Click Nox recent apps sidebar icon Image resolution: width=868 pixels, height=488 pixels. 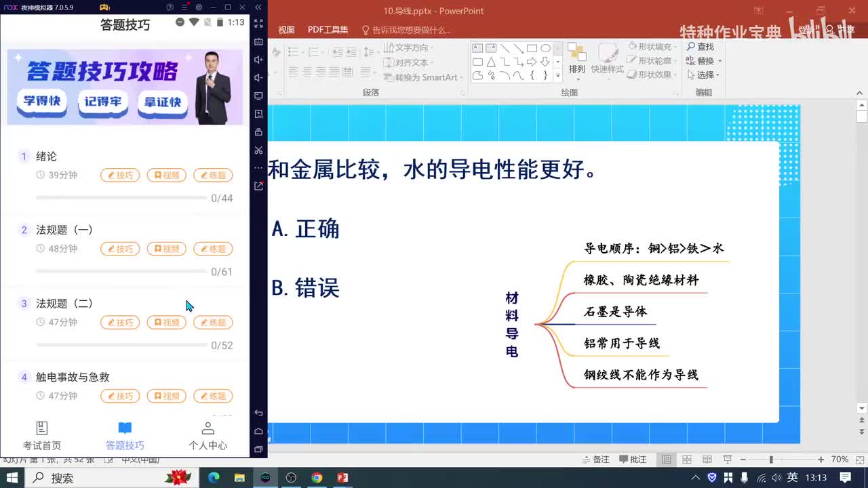pos(258,449)
